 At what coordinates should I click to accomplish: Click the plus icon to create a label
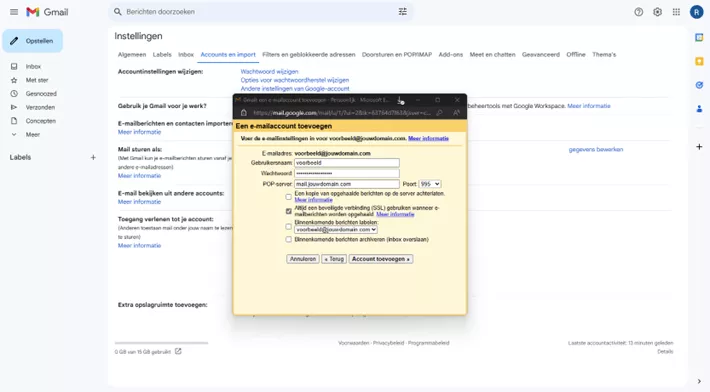coord(93,158)
